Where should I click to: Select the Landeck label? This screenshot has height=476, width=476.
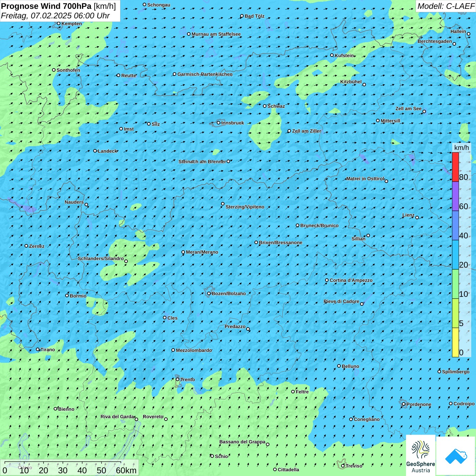tap(107, 151)
